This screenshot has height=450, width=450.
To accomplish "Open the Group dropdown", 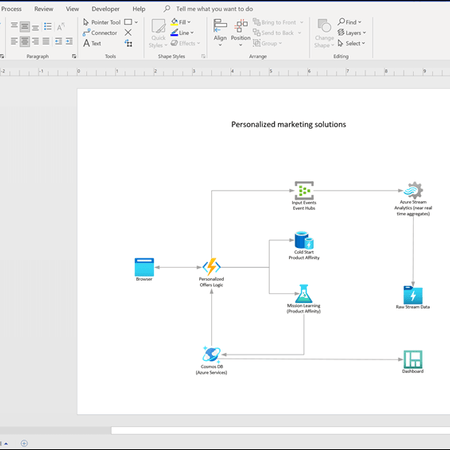I will point(280,43).
